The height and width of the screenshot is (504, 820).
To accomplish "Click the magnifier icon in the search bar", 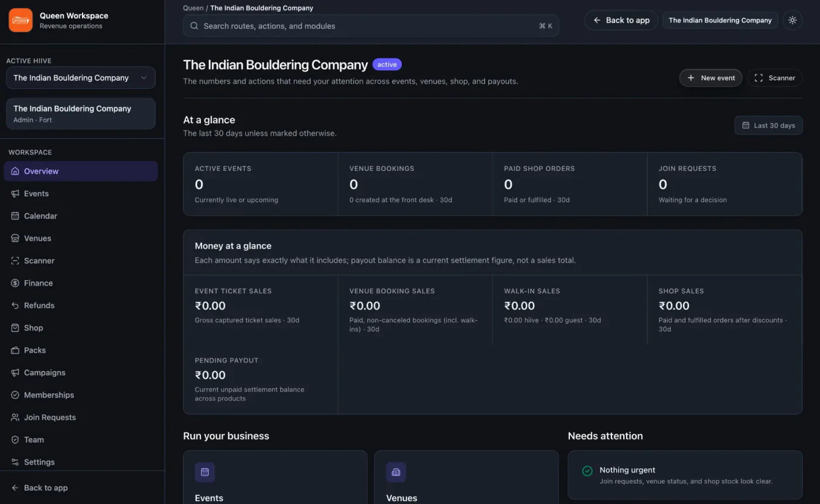I will pos(194,26).
